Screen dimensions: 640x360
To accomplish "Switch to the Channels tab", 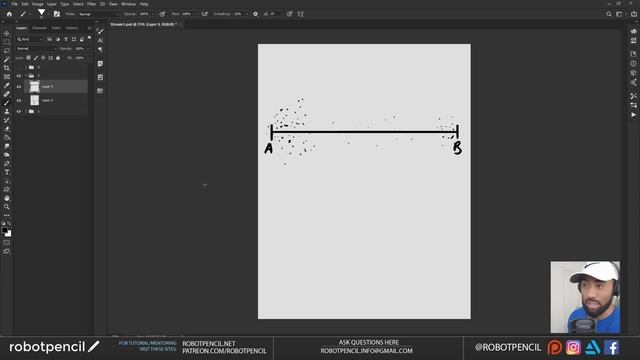I will click(x=39, y=28).
